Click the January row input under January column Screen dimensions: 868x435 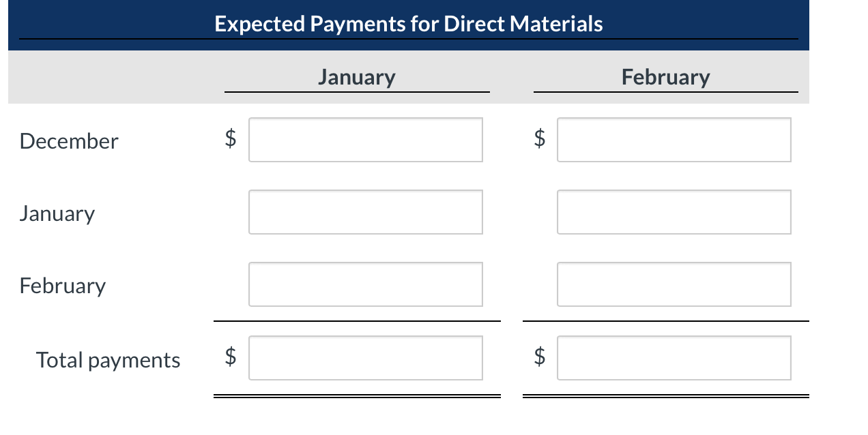[x=365, y=211]
